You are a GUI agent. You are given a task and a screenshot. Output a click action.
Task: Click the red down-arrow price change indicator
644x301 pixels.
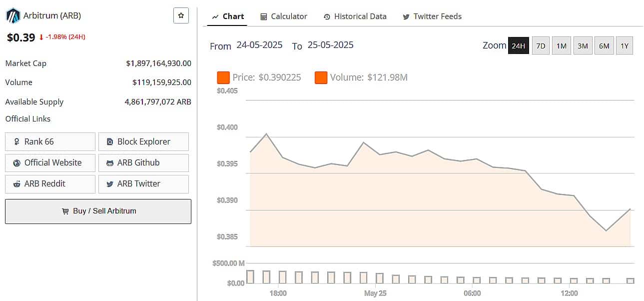coord(41,37)
